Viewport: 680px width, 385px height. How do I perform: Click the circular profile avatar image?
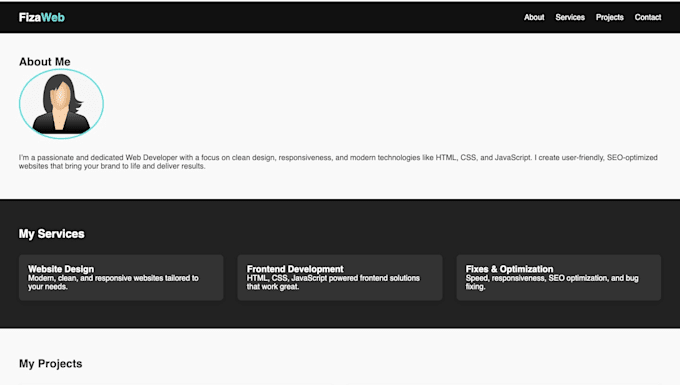[x=61, y=104]
